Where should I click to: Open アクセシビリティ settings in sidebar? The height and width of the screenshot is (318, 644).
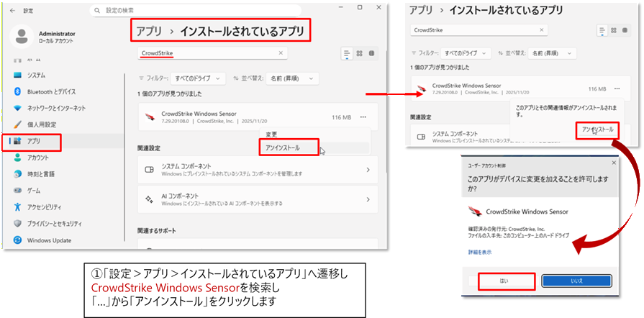[x=48, y=207]
